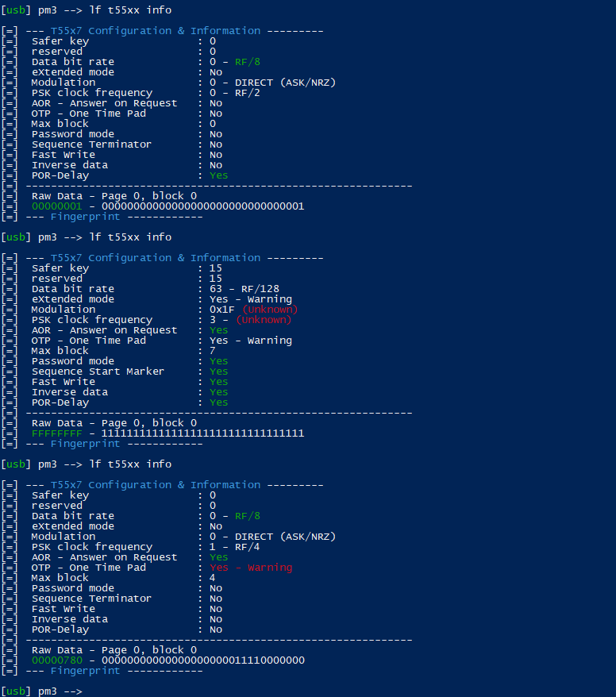Click the second 'lf t55xx info' command
The height and width of the screenshot is (697, 616).
[131, 237]
